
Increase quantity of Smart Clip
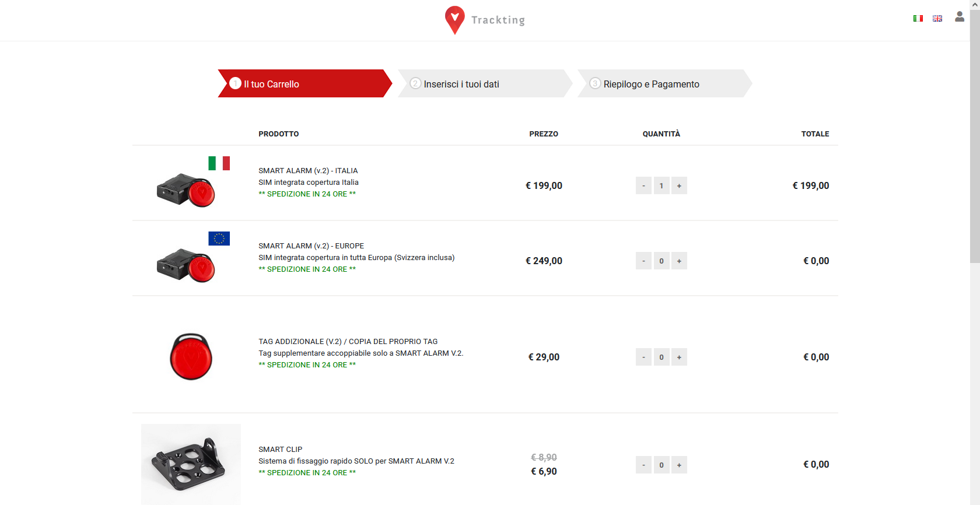point(679,465)
